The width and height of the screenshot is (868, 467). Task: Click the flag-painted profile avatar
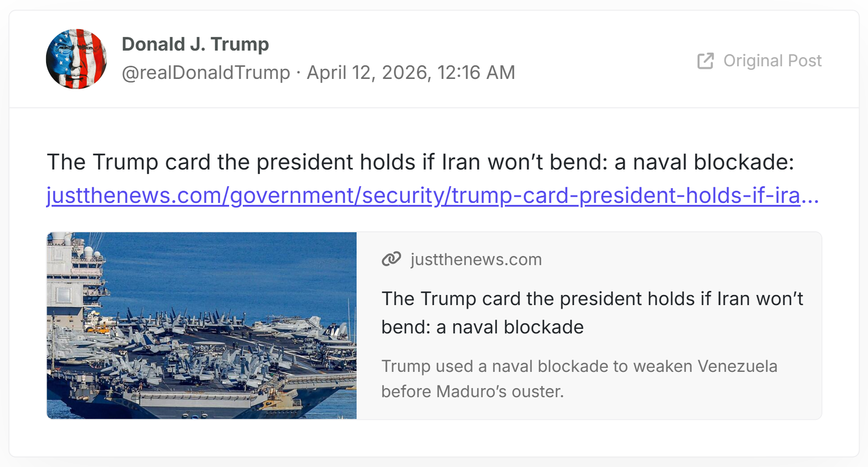(x=76, y=59)
